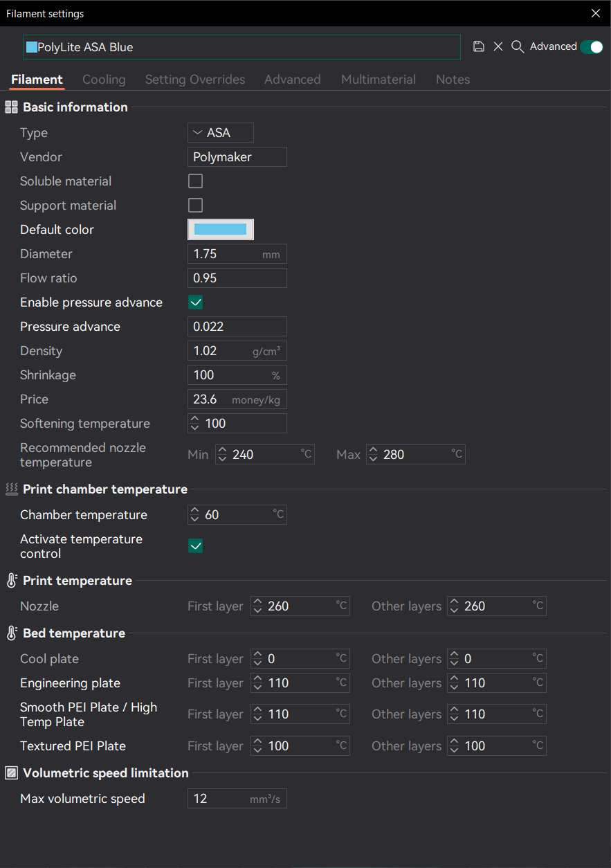611x868 pixels.
Task: Click the Print chamber temperature heat icon
Action: (12, 489)
